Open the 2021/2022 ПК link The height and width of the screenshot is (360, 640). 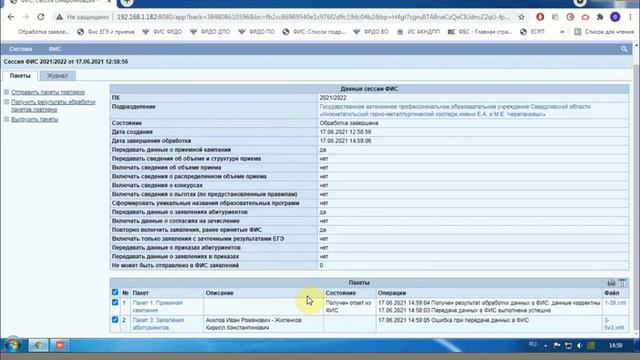click(333, 98)
